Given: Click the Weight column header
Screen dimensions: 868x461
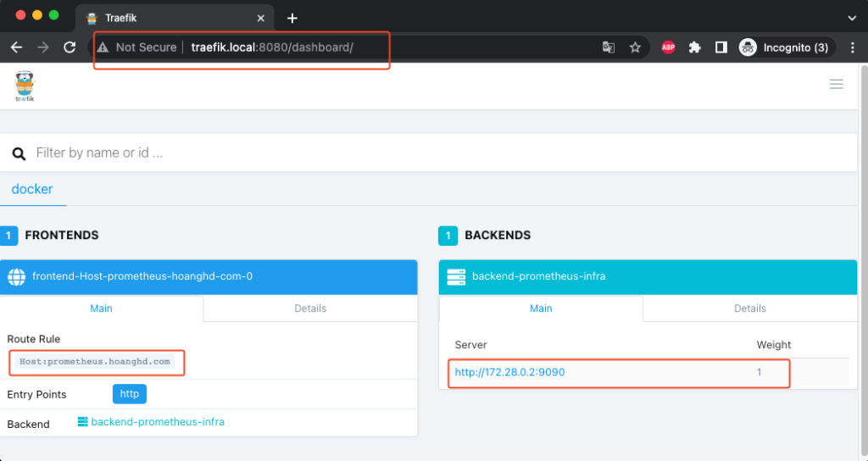Looking at the screenshot, I should (773, 345).
